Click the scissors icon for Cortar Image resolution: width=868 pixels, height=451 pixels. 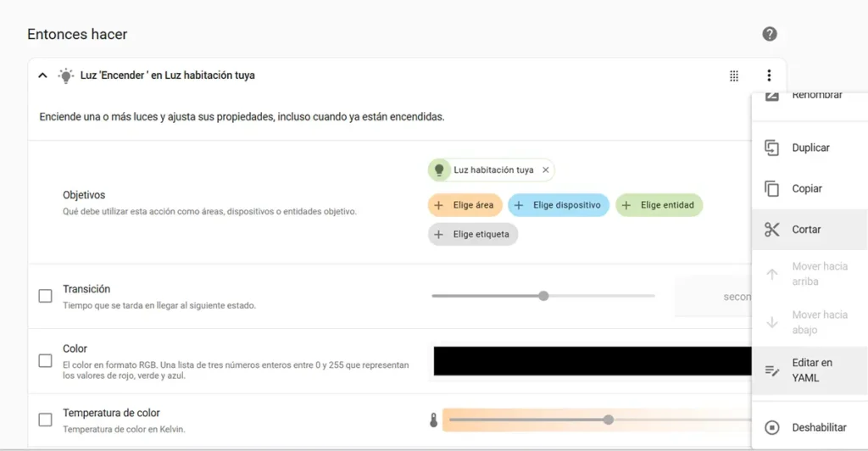point(771,230)
